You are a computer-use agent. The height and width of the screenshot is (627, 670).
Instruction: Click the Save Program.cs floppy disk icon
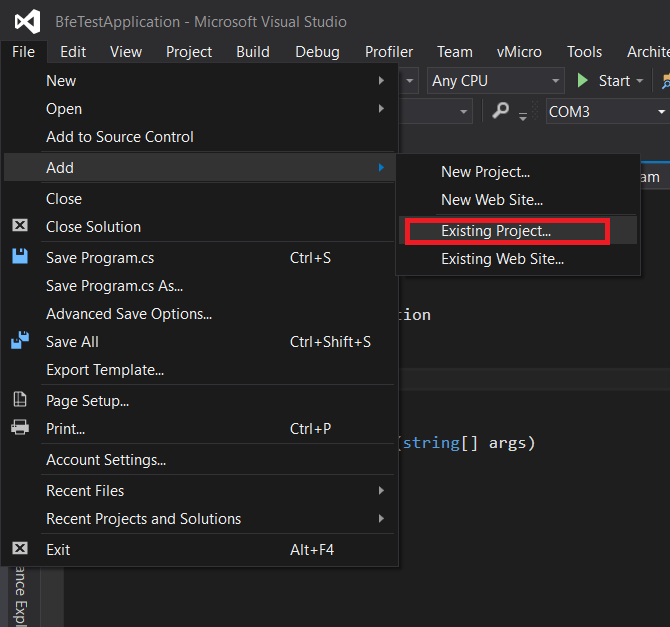pyautogui.click(x=20, y=256)
